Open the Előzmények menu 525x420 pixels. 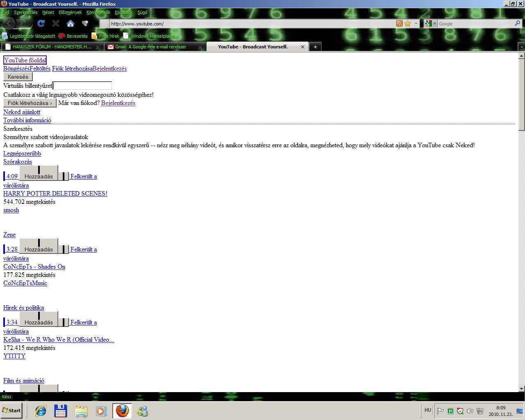pos(70,12)
